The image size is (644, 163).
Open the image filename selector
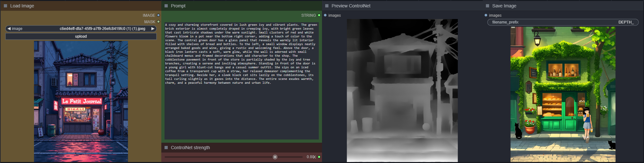81,29
